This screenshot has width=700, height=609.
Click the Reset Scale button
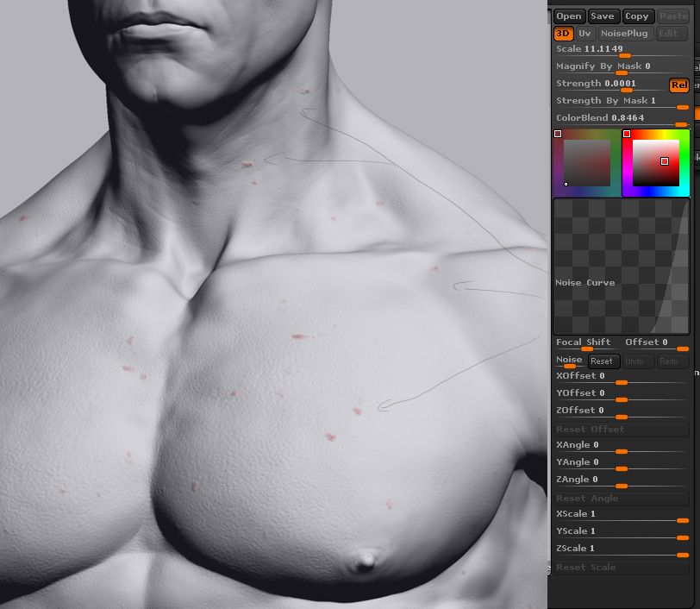(x=621, y=568)
